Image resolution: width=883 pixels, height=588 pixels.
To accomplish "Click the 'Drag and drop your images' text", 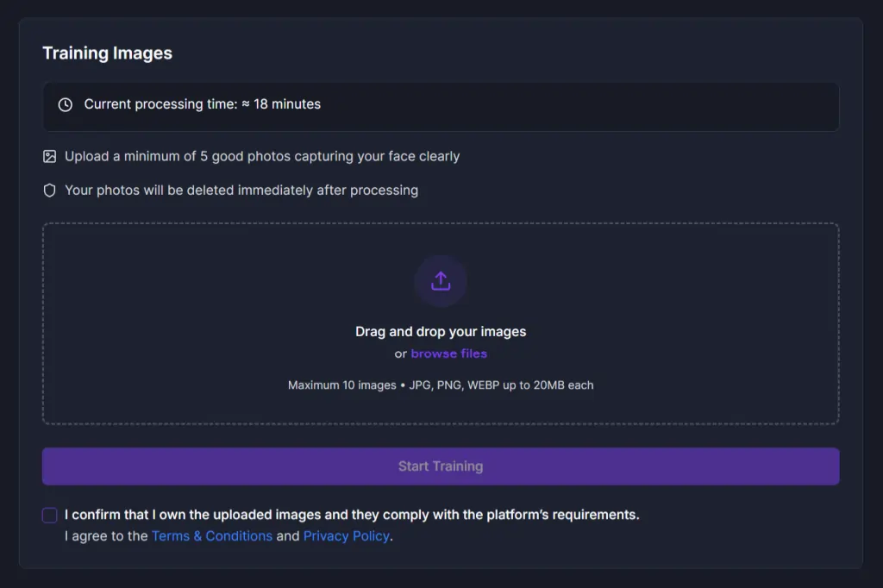I will [441, 332].
